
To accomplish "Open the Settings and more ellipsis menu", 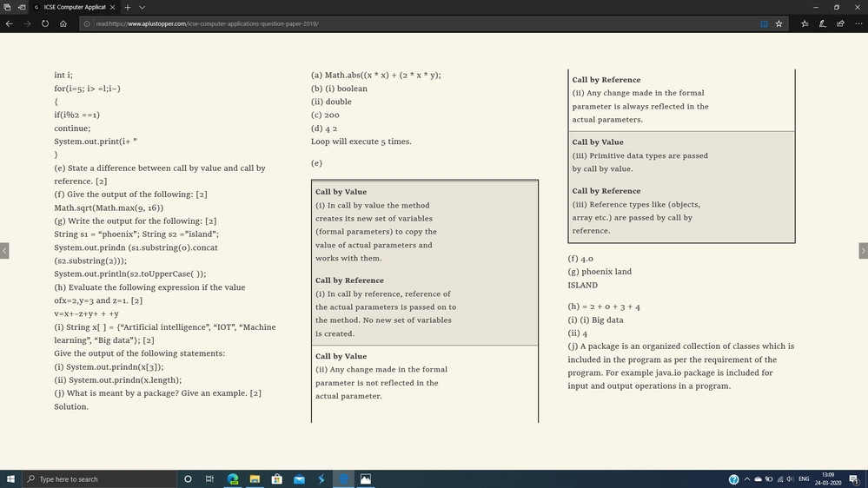I will click(x=858, y=23).
